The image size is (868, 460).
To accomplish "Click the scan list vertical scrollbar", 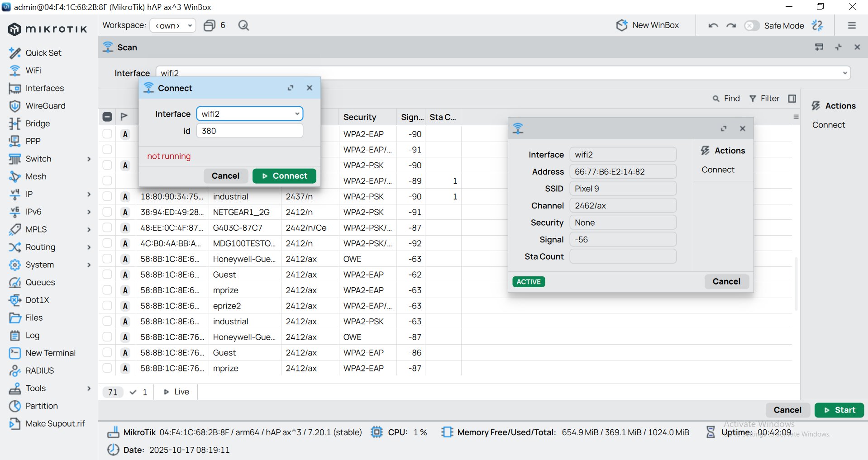I will point(796,283).
